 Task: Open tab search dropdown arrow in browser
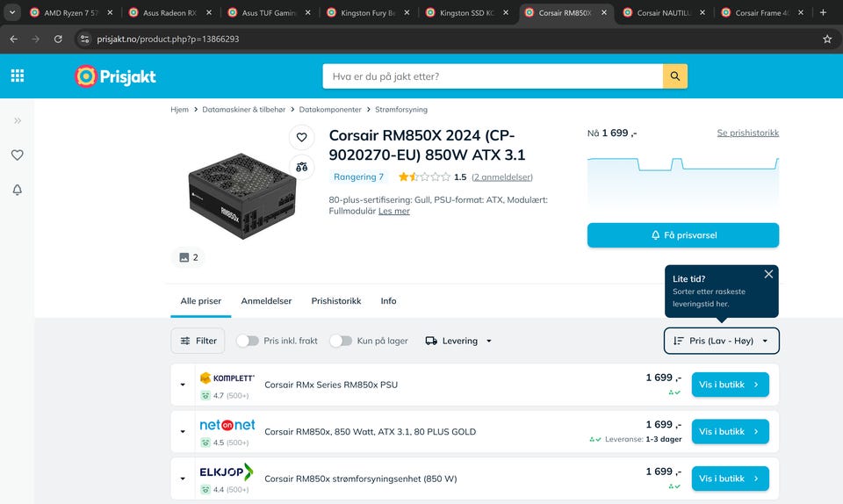[x=11, y=12]
